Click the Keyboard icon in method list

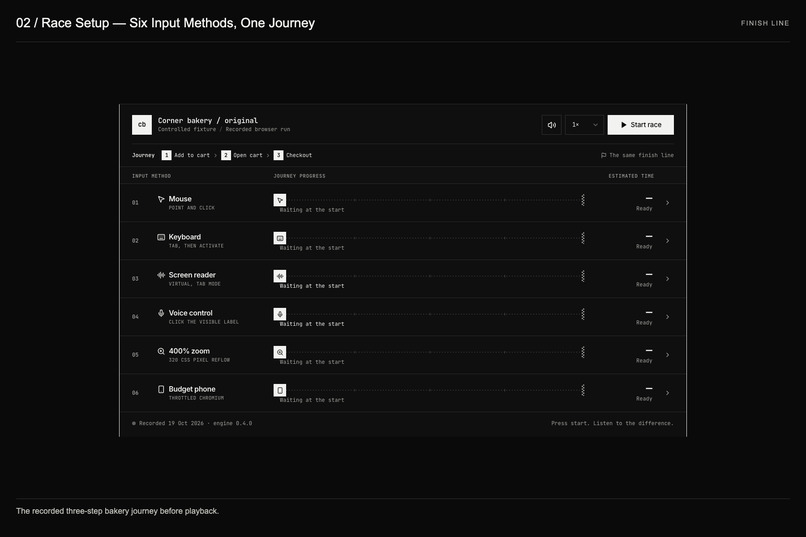(161, 237)
